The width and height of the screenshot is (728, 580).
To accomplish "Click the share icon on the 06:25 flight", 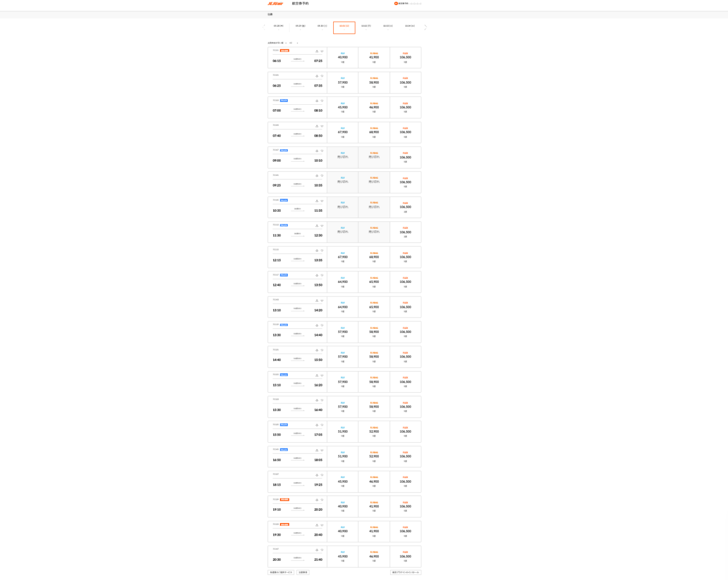I will tap(317, 76).
